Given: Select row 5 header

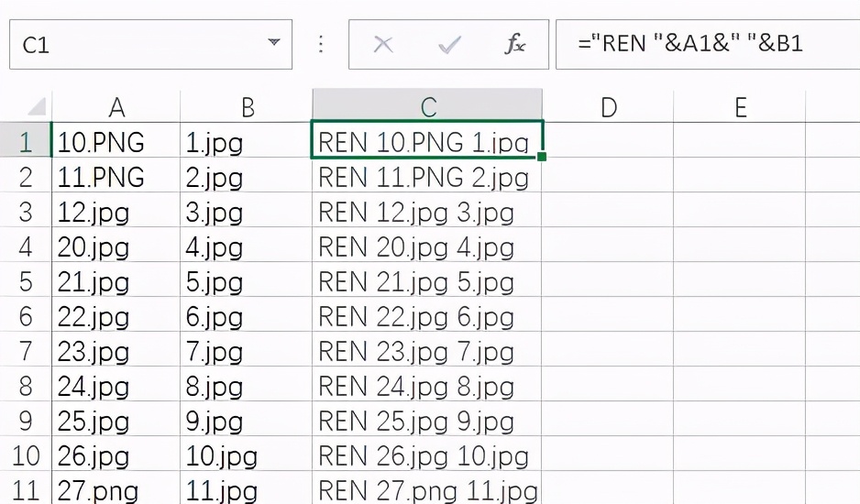Looking at the screenshot, I should [26, 282].
